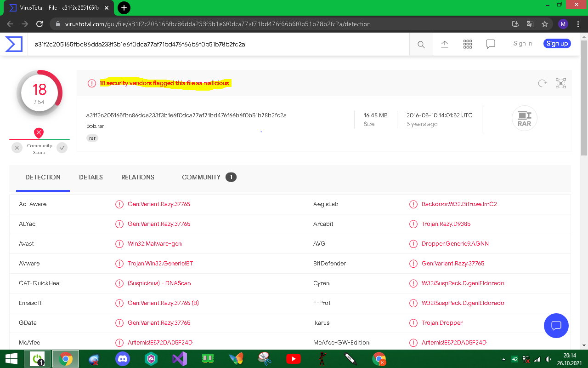Open the comments speech bubble in header

pyautogui.click(x=491, y=44)
